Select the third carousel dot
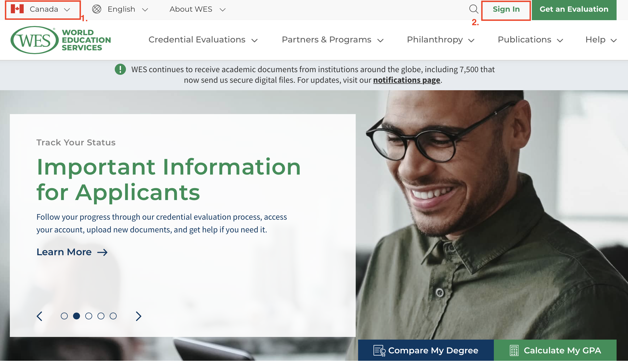Screen dimensions: 628x364 pyautogui.click(x=89, y=316)
